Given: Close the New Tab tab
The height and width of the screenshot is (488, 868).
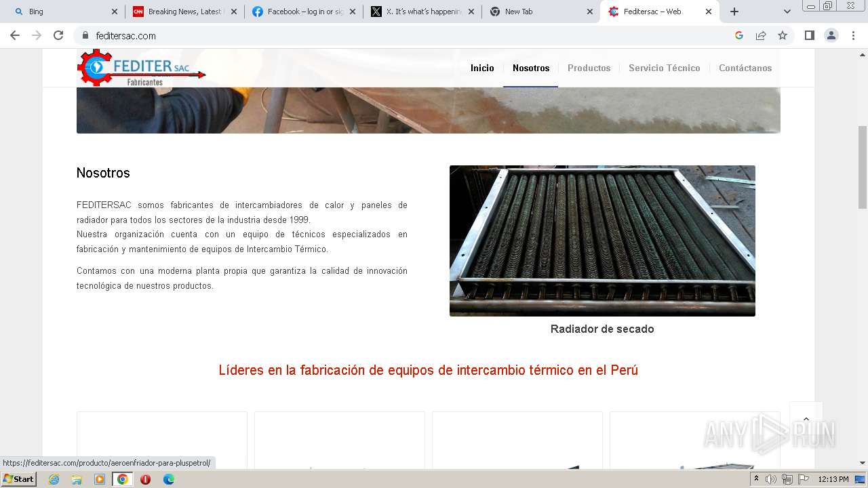Looking at the screenshot, I should (590, 12).
